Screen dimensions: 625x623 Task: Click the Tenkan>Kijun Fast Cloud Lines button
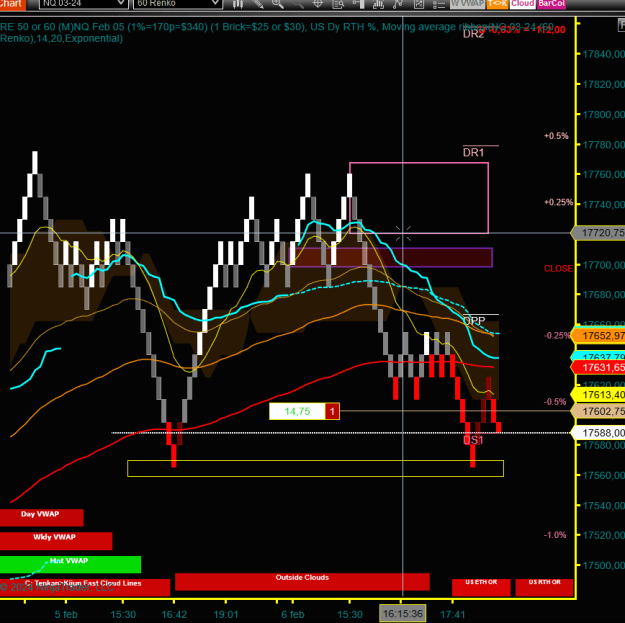85,587
